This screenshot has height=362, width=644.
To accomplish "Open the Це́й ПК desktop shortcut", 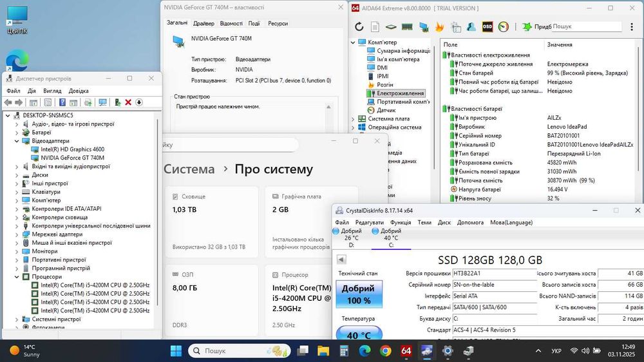I will pos(17,20).
